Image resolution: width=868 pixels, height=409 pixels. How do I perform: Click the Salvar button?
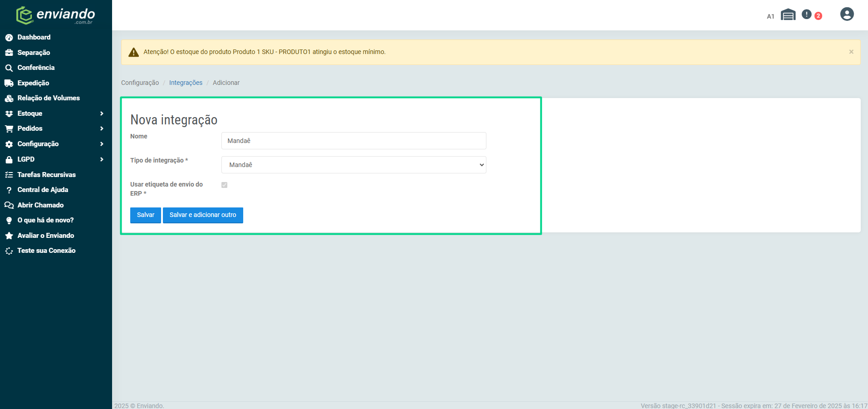(x=146, y=215)
